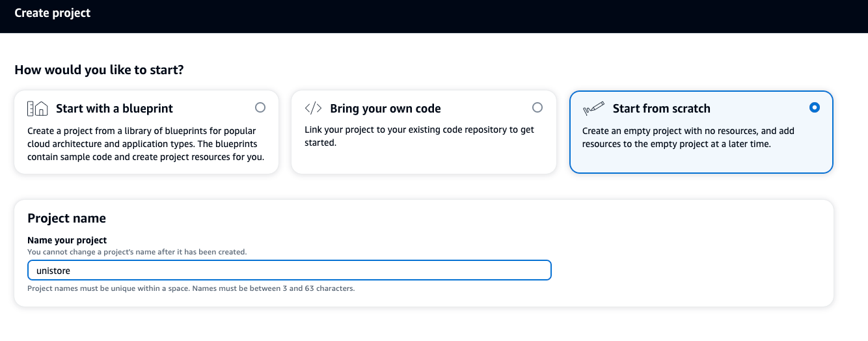The width and height of the screenshot is (868, 341).
Task: Choose the Start with a blueprint card title
Action: pos(115,109)
